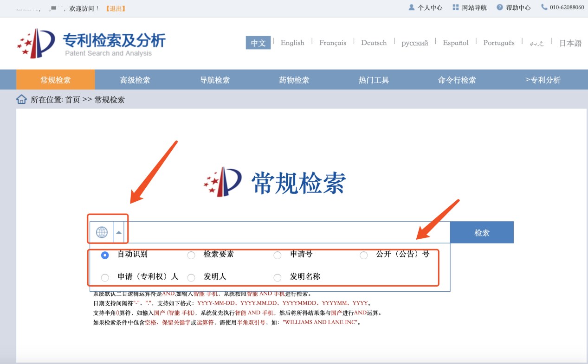Click the 帮助中心 question mark icon
Viewport: 588px width, 364px height.
(499, 7)
